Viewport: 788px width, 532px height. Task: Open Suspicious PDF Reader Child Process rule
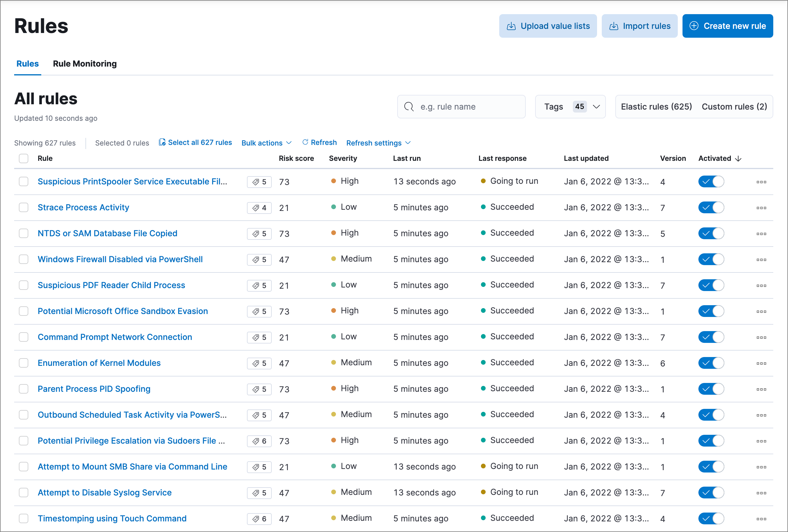(111, 285)
